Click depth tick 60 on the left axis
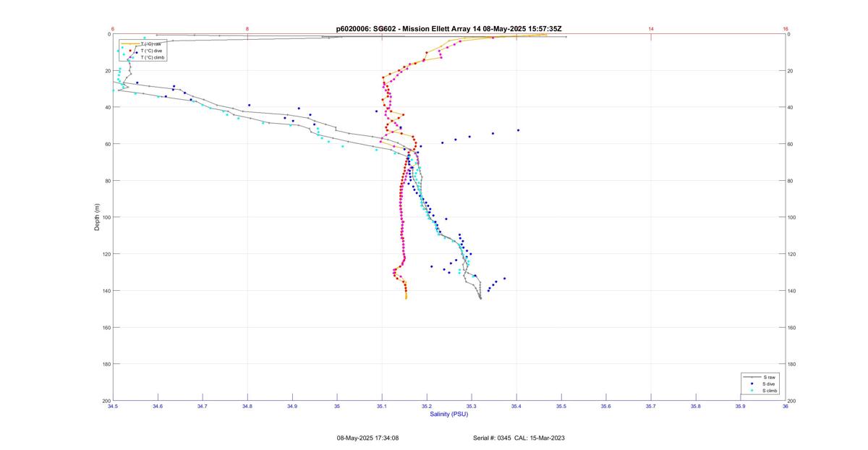This screenshot has width=868, height=450. 107,144
